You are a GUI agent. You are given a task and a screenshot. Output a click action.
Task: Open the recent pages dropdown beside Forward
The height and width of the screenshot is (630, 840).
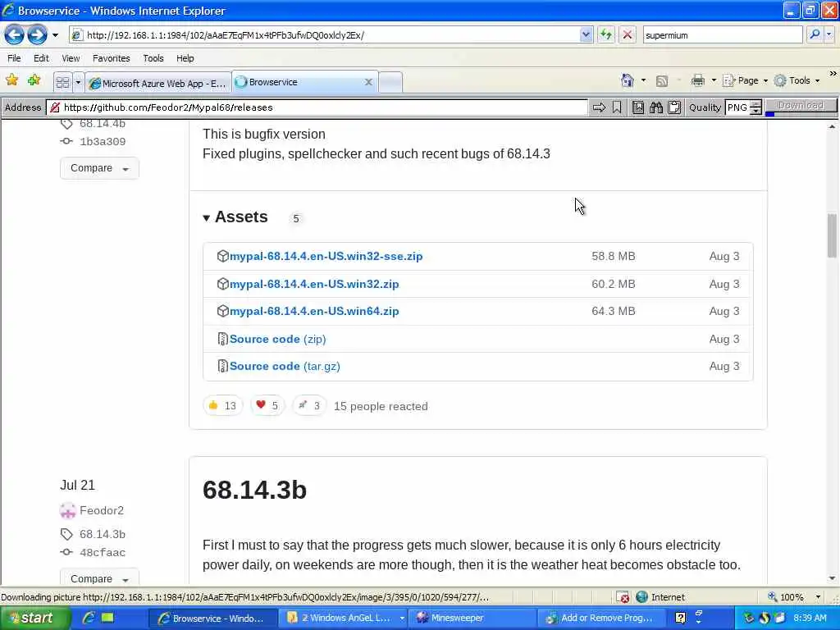coord(55,36)
